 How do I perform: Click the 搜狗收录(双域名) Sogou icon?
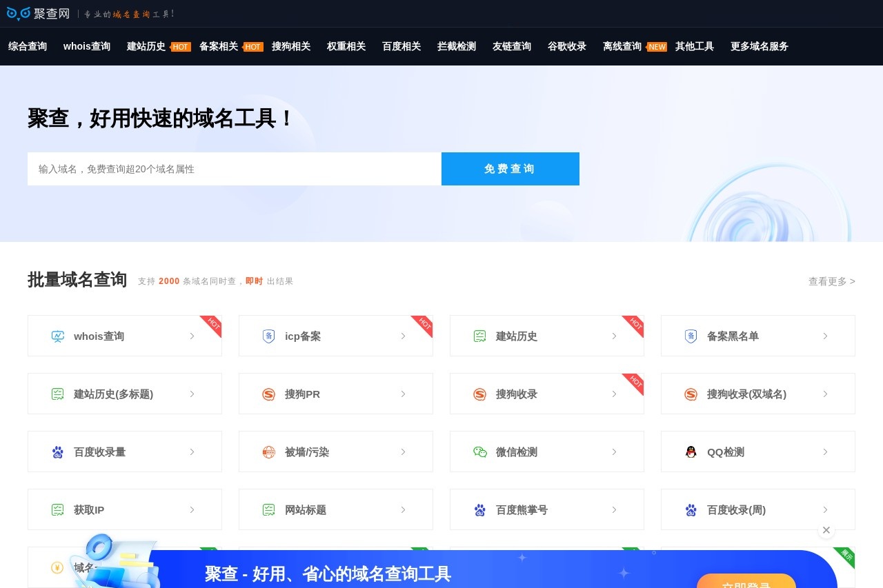tap(691, 394)
